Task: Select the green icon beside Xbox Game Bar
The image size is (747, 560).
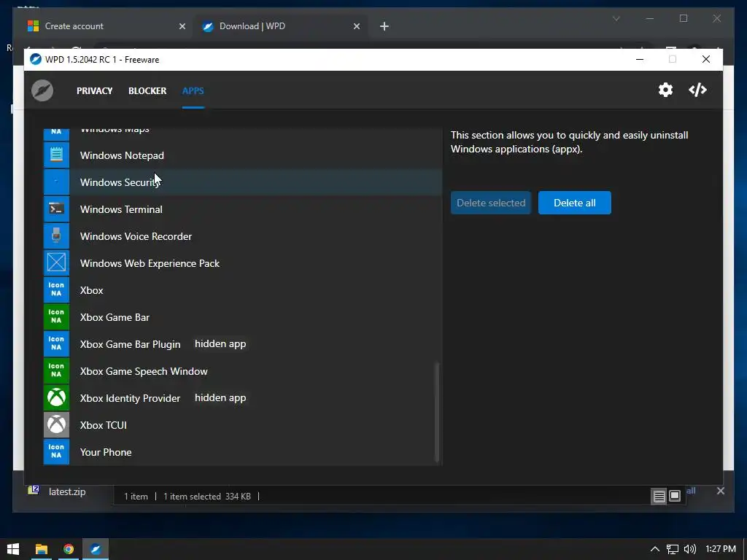Action: (56, 317)
